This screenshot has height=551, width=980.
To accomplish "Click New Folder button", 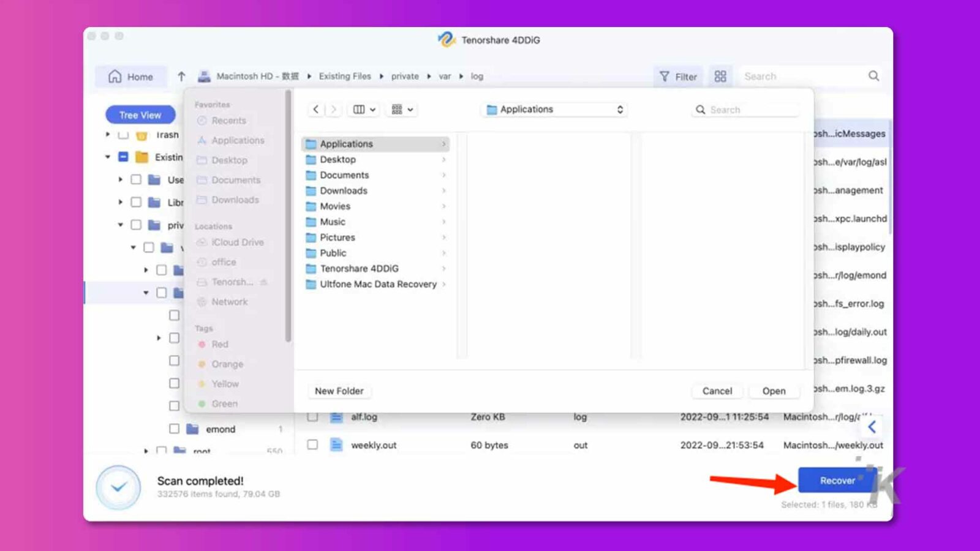I will (339, 391).
